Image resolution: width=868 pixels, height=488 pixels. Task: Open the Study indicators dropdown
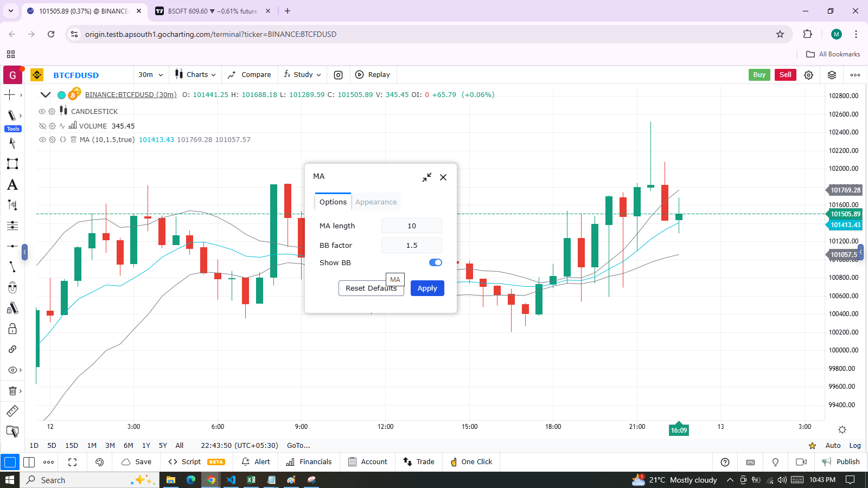303,75
